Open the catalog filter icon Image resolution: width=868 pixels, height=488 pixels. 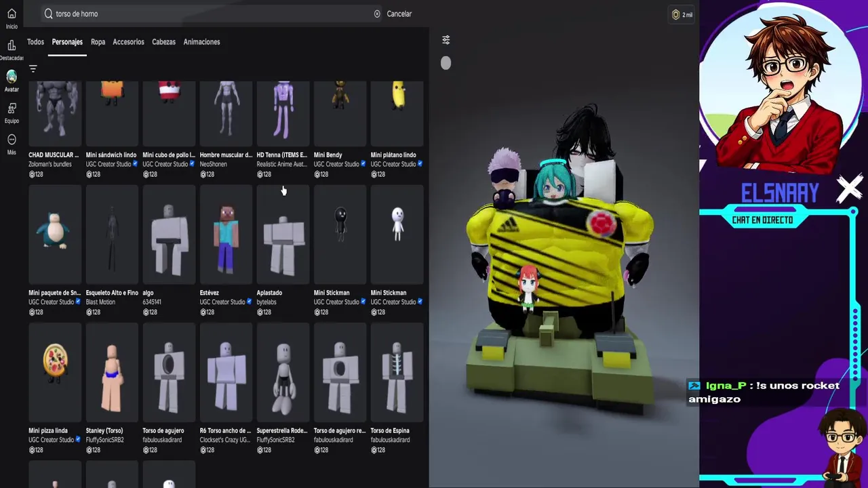[33, 68]
